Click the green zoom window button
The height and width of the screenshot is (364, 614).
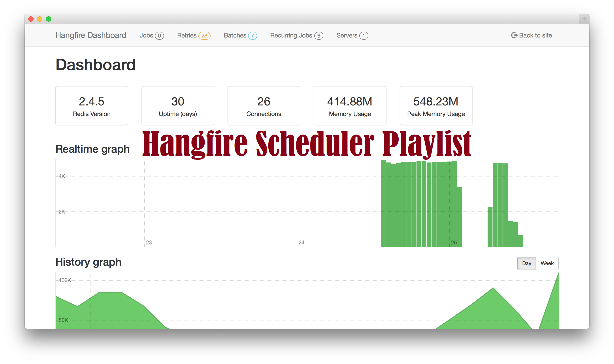coord(49,19)
